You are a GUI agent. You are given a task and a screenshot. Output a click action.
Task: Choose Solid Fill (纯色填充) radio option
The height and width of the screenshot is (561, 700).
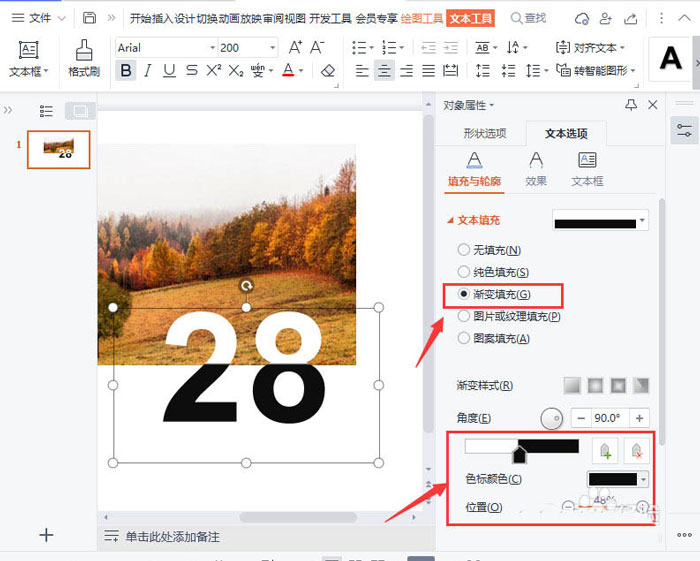point(463,272)
